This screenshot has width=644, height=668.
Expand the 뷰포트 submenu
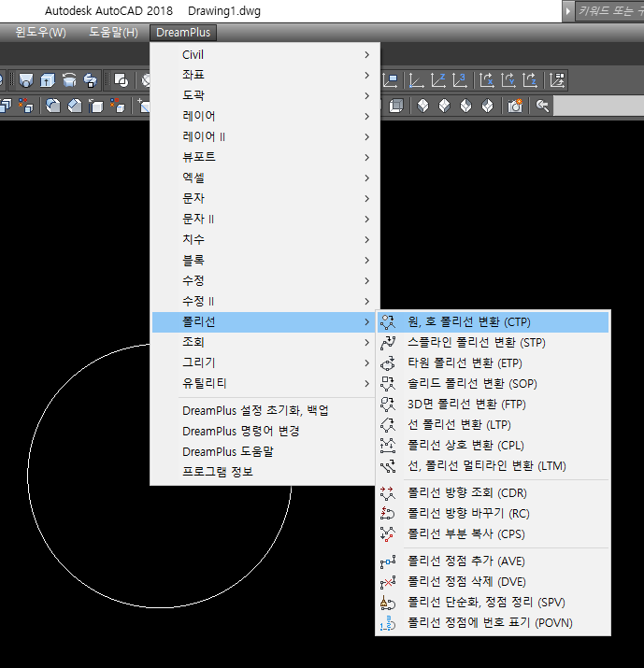click(265, 157)
